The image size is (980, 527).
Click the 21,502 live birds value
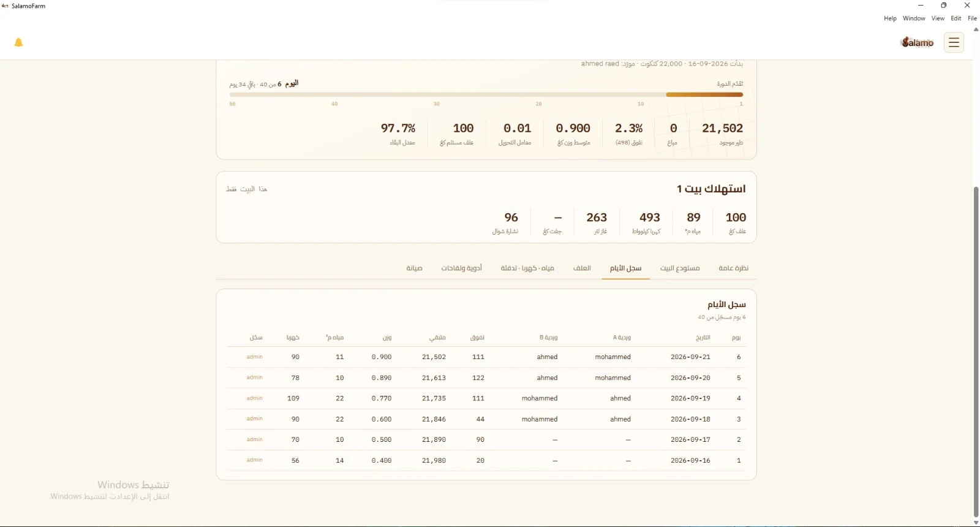click(722, 128)
